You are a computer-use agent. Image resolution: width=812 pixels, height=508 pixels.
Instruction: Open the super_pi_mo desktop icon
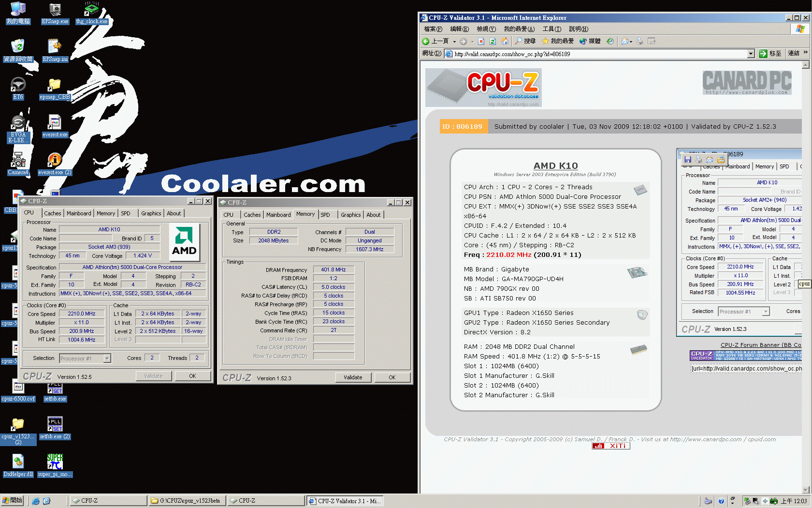[55, 466]
